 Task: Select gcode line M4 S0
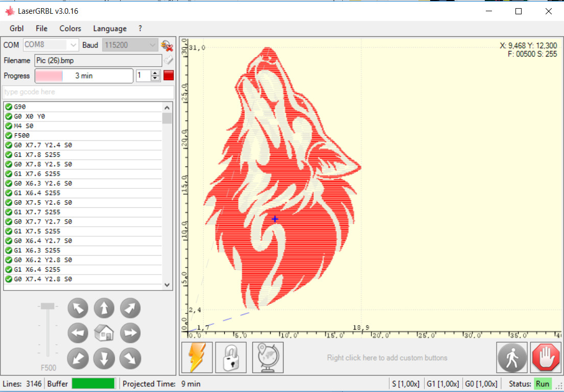pos(83,126)
